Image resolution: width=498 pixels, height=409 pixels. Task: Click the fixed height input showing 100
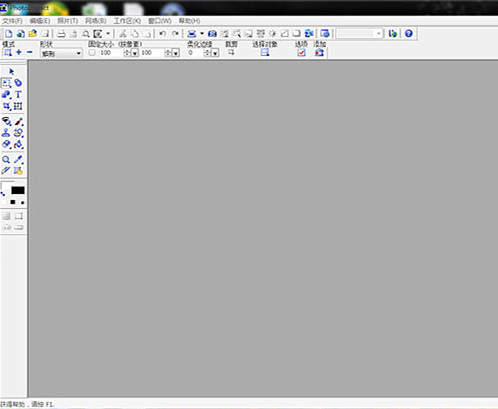(x=152, y=53)
